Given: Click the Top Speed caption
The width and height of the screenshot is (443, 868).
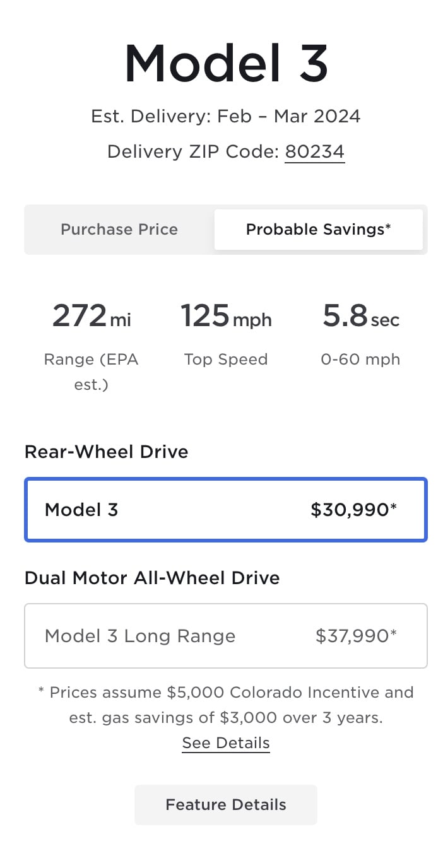Looking at the screenshot, I should [226, 360].
